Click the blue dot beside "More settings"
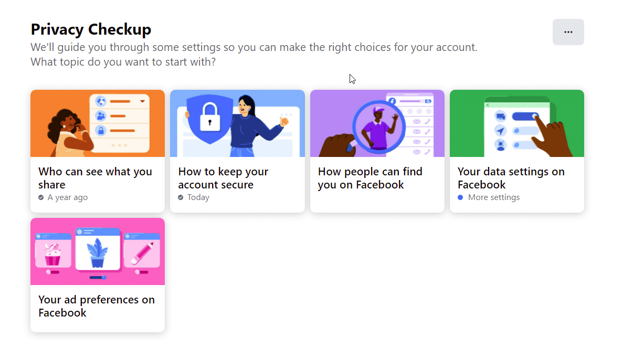This screenshot has height=347, width=644. tap(460, 198)
